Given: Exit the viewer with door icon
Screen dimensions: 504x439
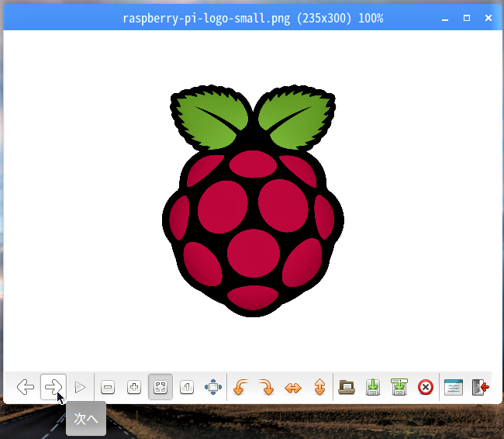Looking at the screenshot, I should pos(480,387).
